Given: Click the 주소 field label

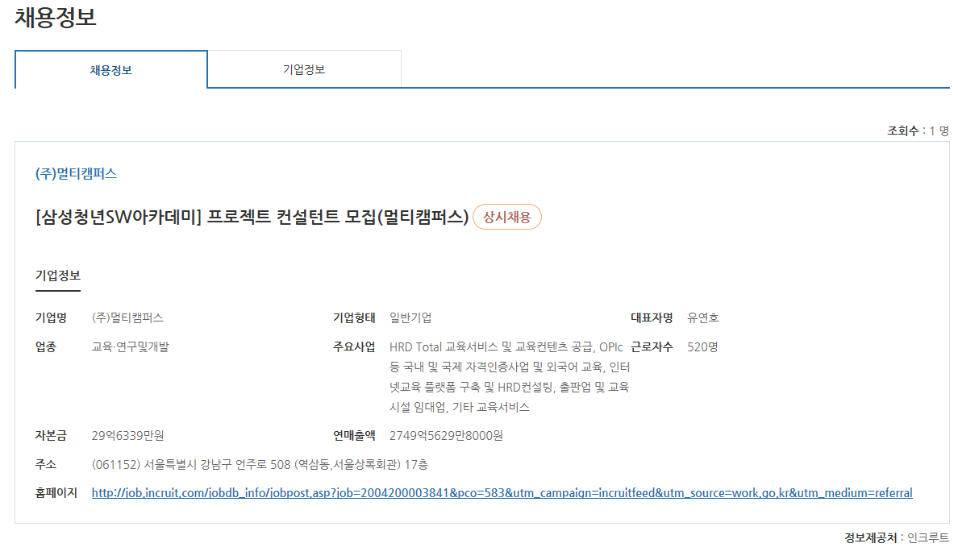Looking at the screenshot, I should pos(46,465).
